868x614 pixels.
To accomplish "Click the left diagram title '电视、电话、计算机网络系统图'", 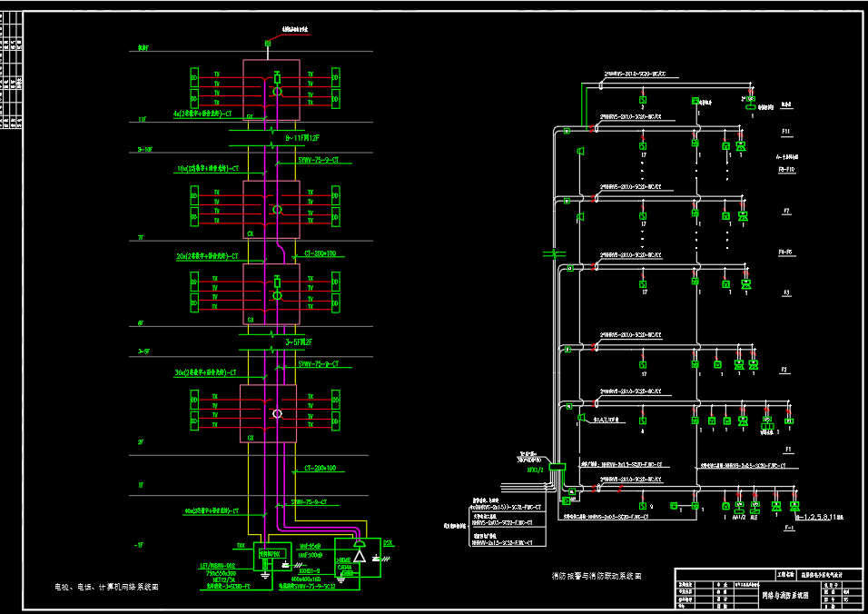I will coord(106,587).
